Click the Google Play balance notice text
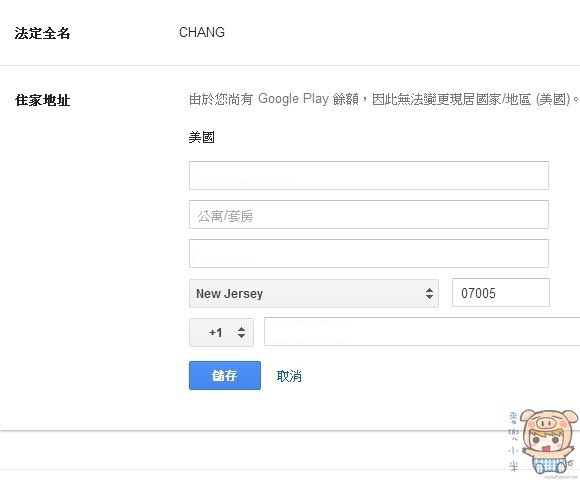The height and width of the screenshot is (480, 580). (384, 99)
